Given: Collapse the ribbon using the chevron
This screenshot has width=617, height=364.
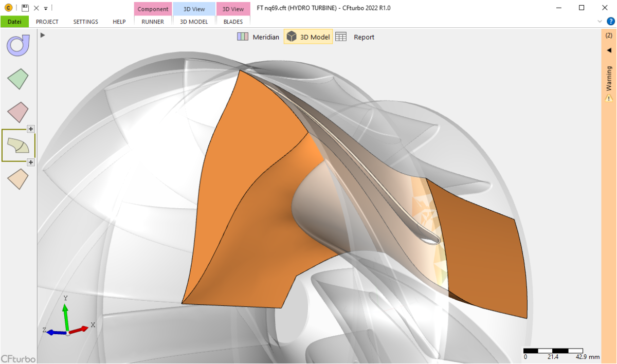Looking at the screenshot, I should coord(600,22).
